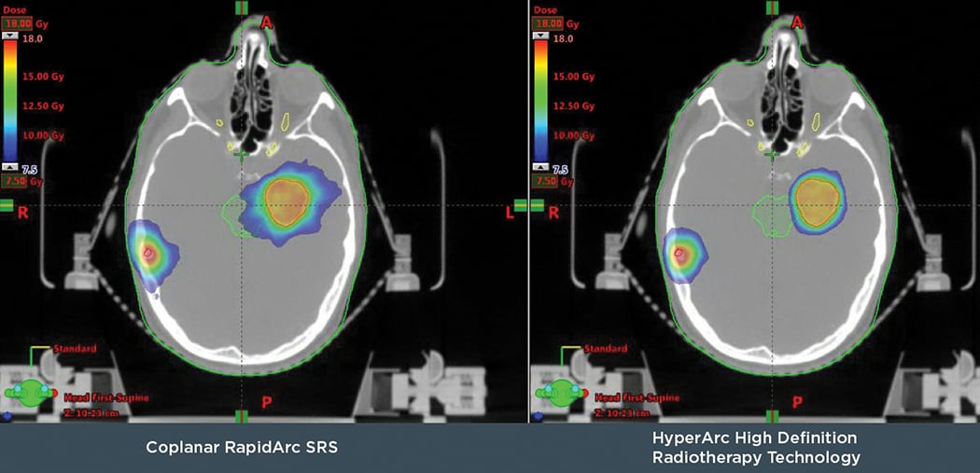
Task: Click Head First-Supine text in the Coplanar RapidArc view
Action: coord(105,398)
